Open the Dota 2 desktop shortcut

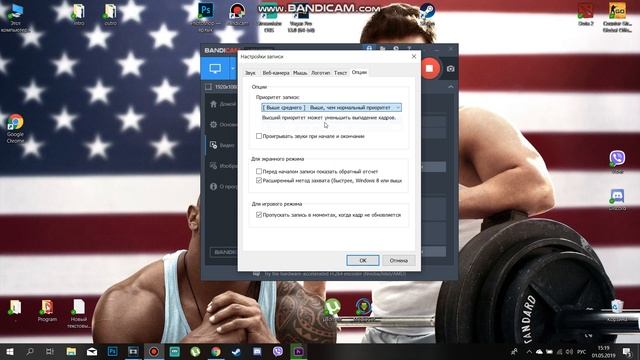click(586, 15)
